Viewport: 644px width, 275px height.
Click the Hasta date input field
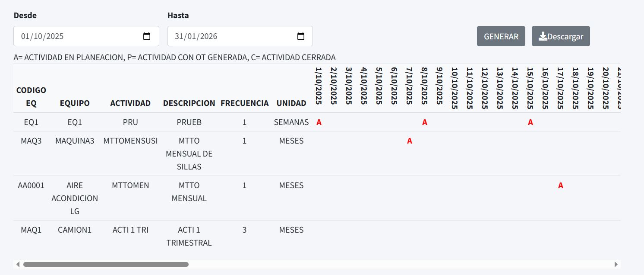pos(240,36)
